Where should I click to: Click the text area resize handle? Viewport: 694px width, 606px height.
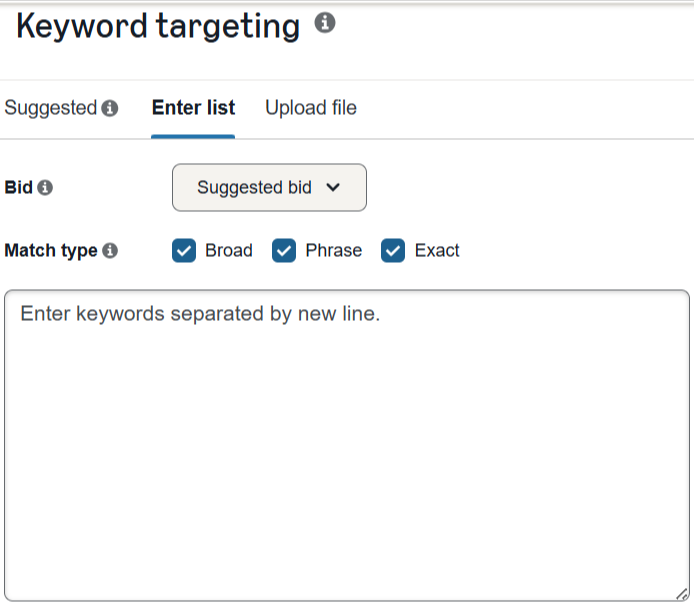point(682,594)
